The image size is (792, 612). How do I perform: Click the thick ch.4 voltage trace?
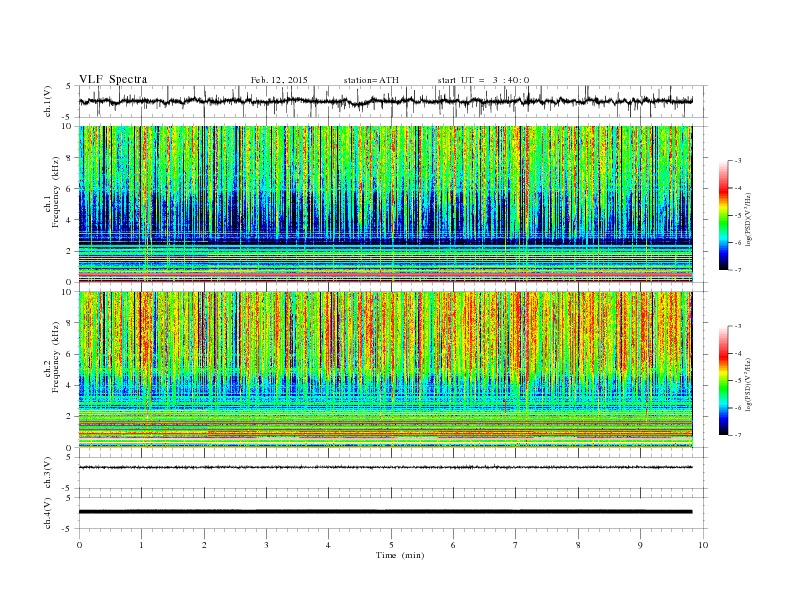[x=385, y=512]
